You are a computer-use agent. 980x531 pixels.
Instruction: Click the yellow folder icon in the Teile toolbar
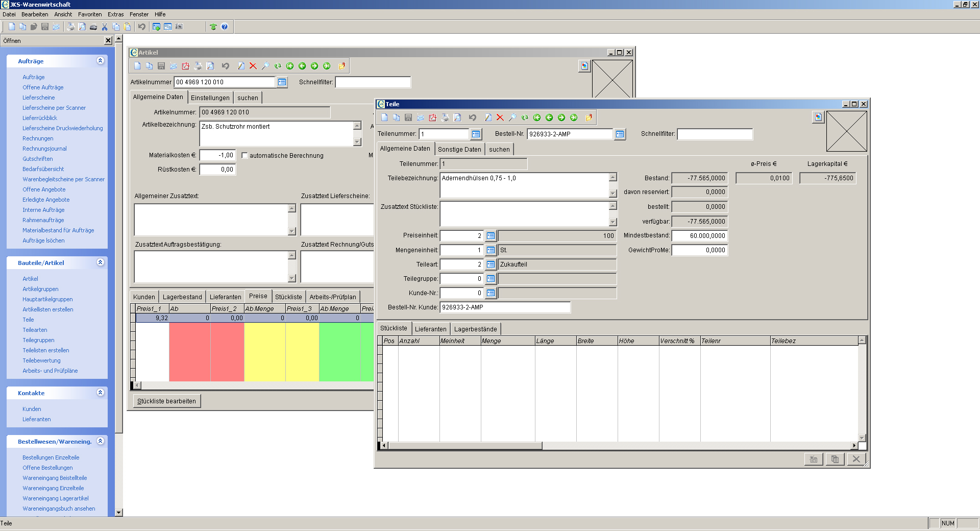click(589, 117)
